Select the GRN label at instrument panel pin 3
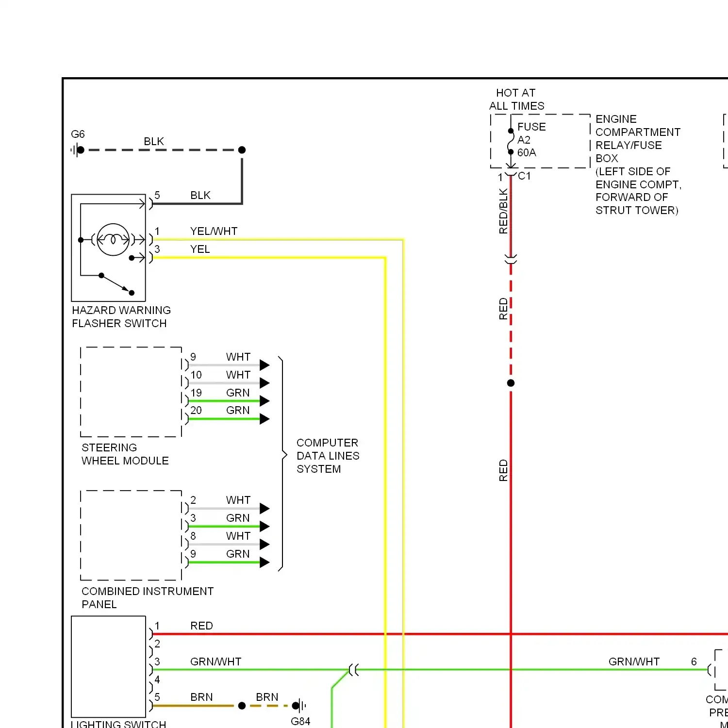The image size is (728, 728). tap(238, 518)
